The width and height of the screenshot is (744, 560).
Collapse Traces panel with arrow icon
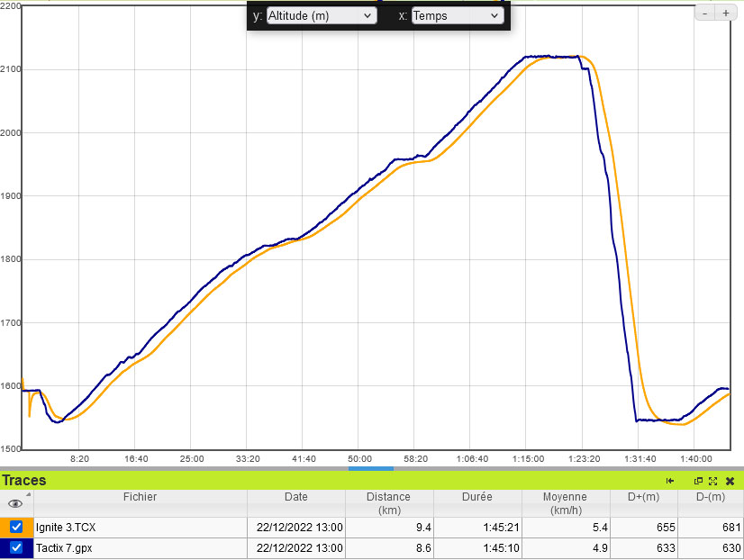670,481
